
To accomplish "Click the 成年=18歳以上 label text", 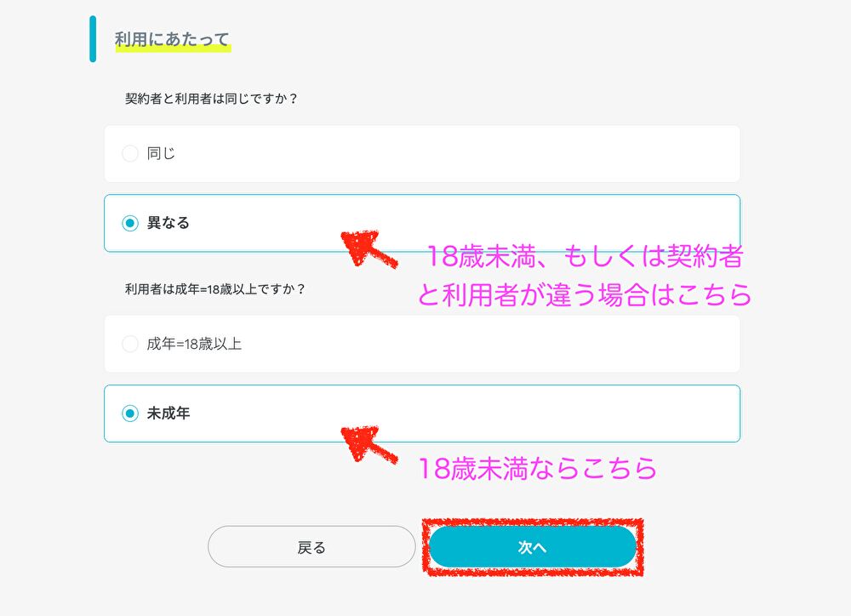I will click(194, 345).
